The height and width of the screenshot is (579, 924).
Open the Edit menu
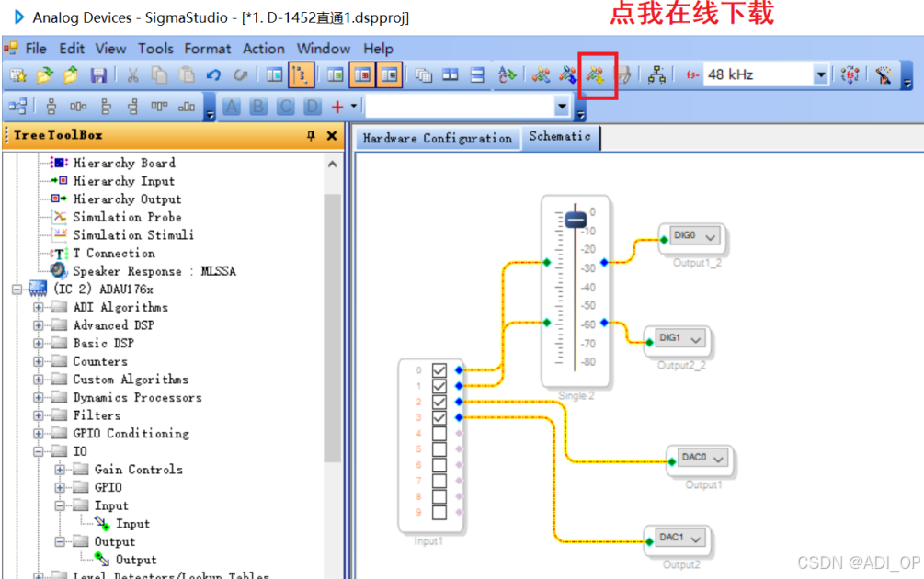point(72,49)
